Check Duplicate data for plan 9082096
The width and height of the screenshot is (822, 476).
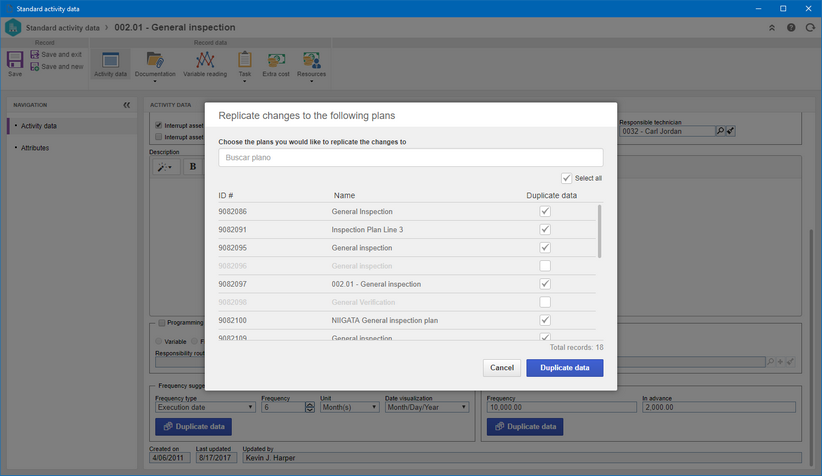pyautogui.click(x=545, y=266)
